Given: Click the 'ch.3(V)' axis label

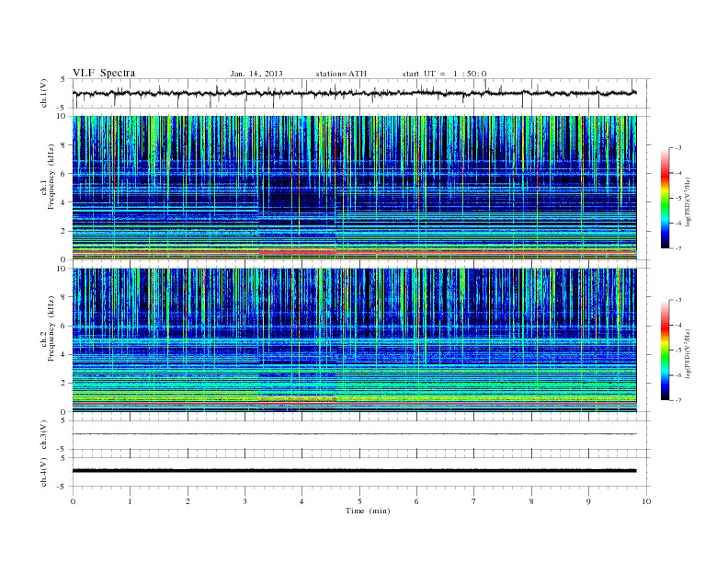Looking at the screenshot, I should point(44,435).
